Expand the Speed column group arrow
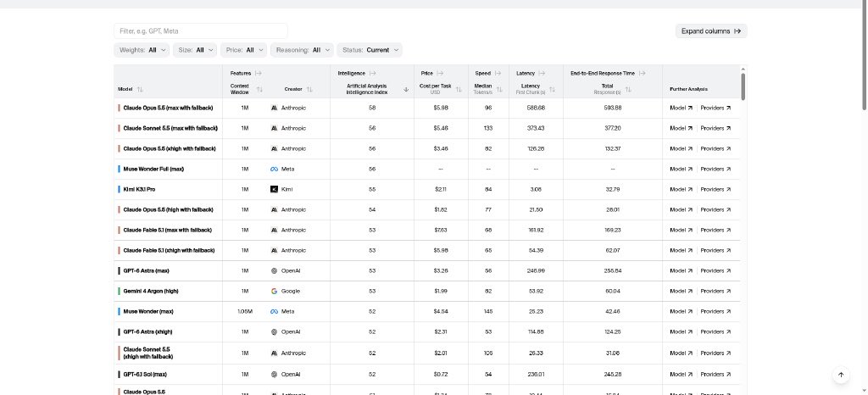868x395 pixels. (498, 73)
